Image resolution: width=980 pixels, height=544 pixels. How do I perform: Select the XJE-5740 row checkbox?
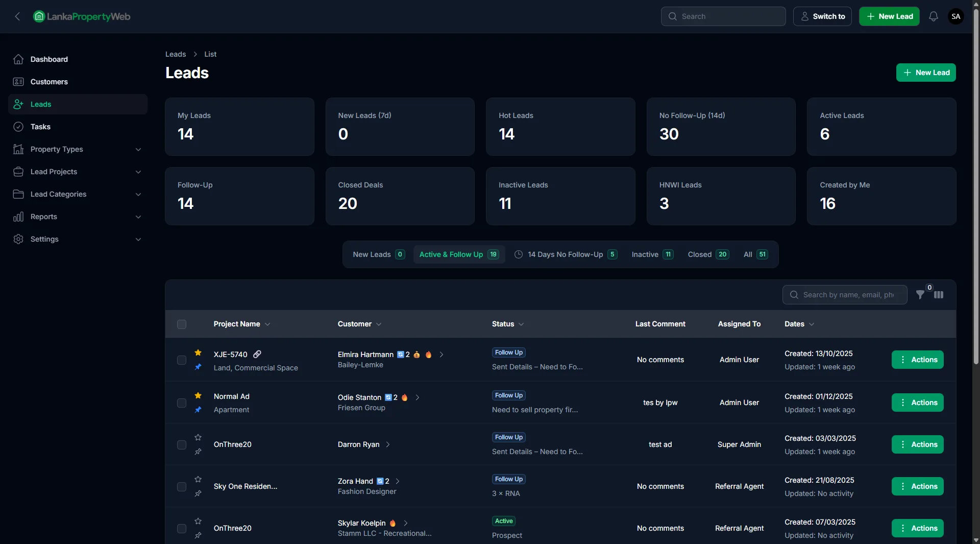(x=182, y=360)
